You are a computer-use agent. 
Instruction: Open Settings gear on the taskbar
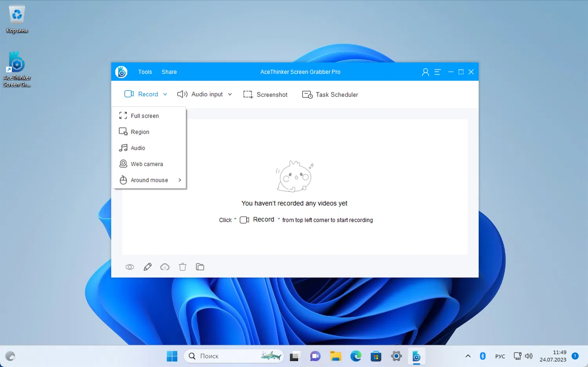[x=396, y=356]
